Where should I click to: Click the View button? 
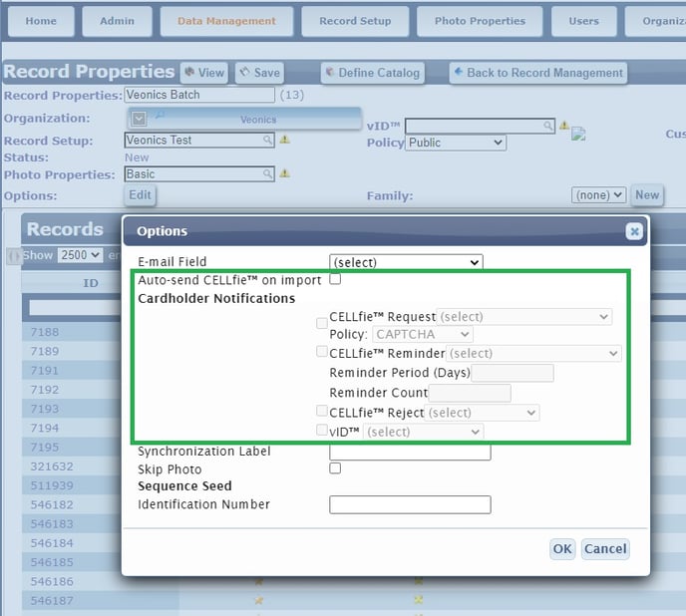(x=204, y=73)
